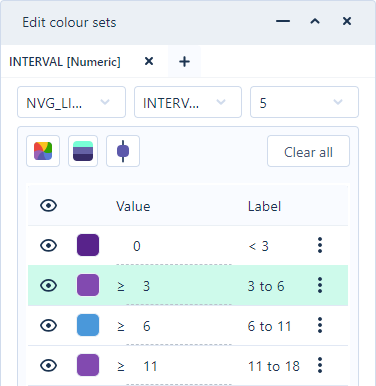Add a new colour set tab
This screenshot has width=376, height=386.
184,62
